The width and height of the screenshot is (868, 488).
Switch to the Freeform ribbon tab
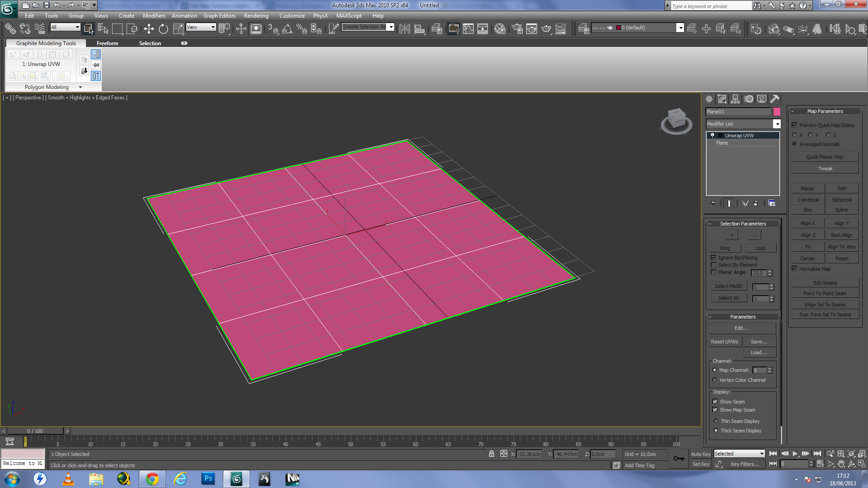(107, 43)
